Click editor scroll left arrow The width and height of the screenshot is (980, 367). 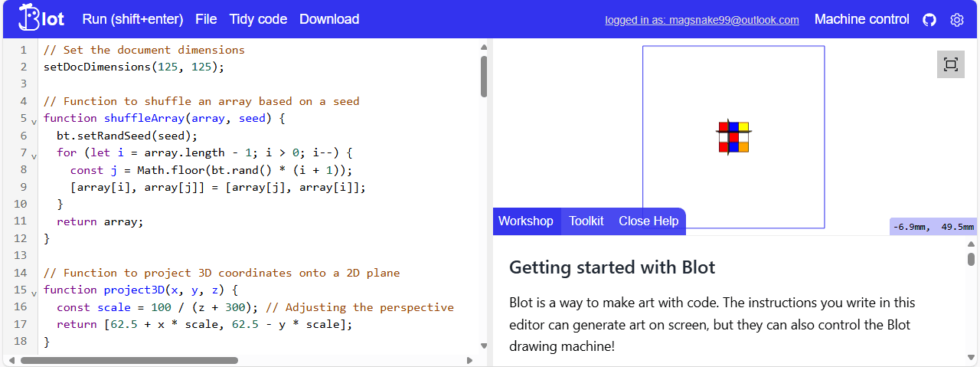tap(10, 360)
